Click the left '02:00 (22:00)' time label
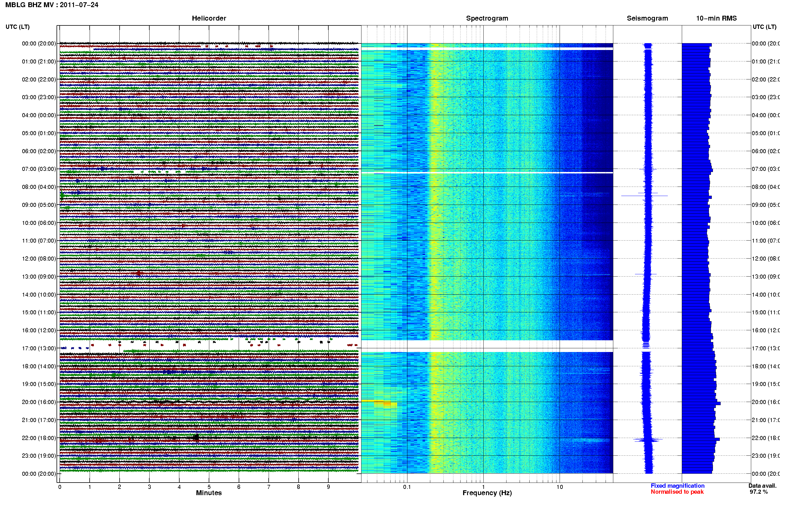The image size is (812, 508). 39,79
